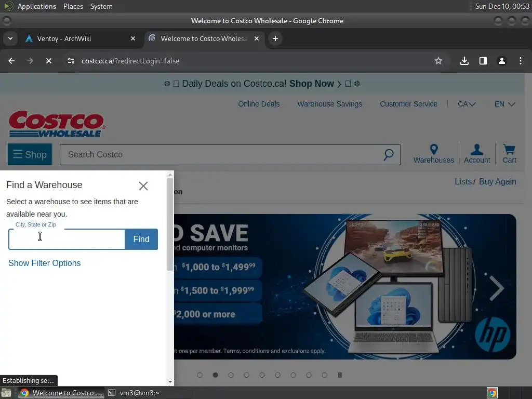Open the Applications menu
This screenshot has width=532, height=399.
[x=37, y=6]
